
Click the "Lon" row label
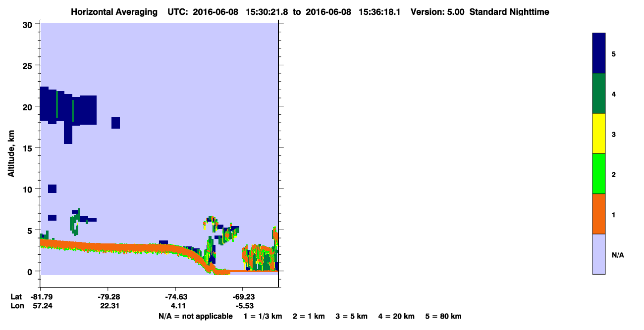pos(16,306)
